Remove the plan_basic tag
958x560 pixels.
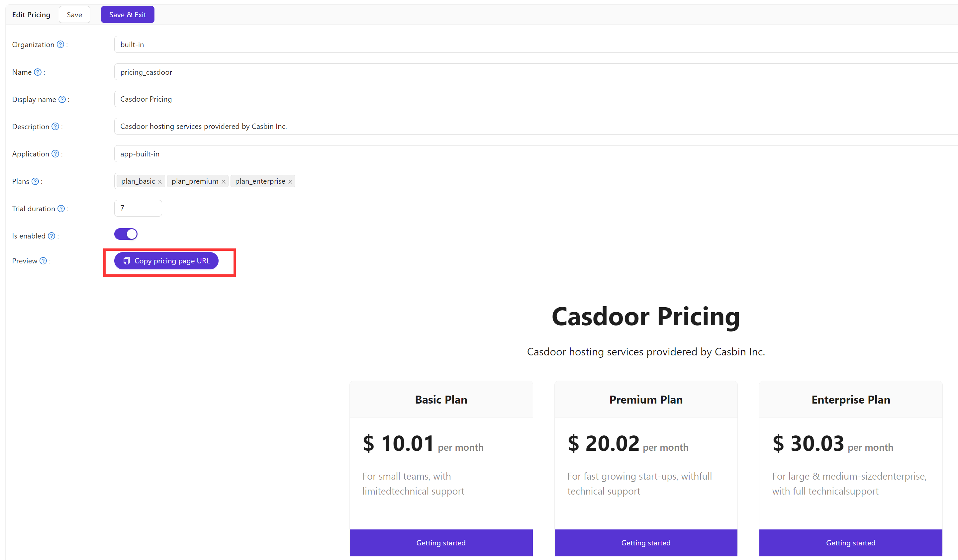click(160, 181)
